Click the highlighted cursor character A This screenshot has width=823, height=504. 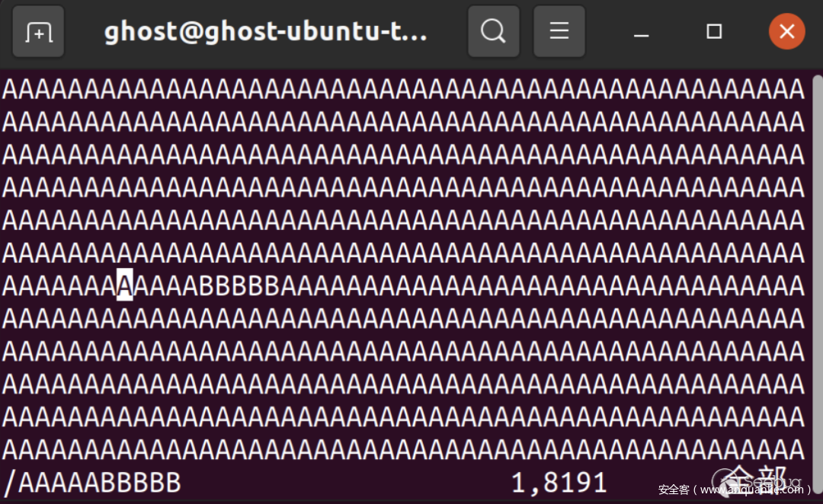click(124, 285)
